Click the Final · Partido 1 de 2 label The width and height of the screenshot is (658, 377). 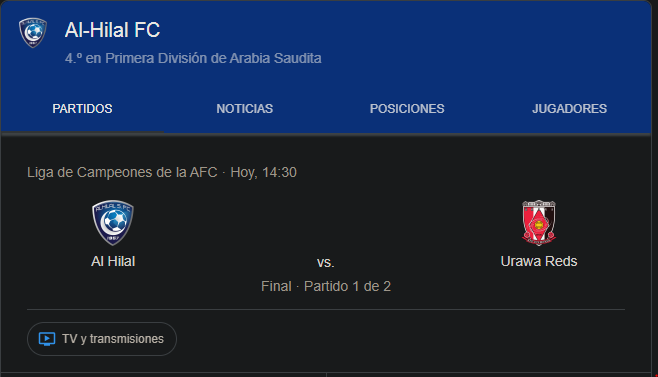click(326, 286)
